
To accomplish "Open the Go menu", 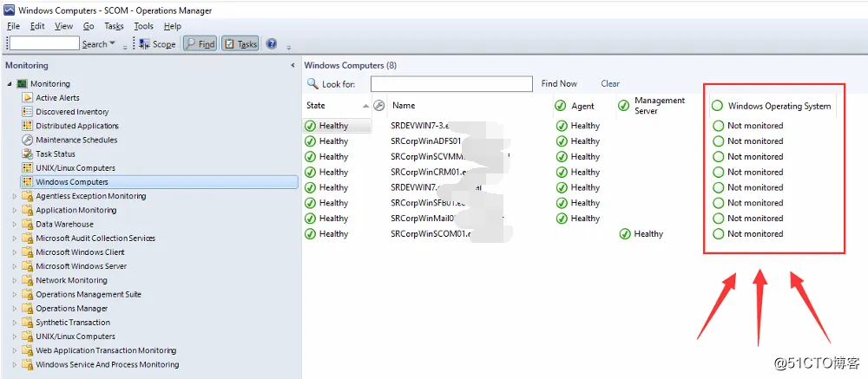I will 89,26.
